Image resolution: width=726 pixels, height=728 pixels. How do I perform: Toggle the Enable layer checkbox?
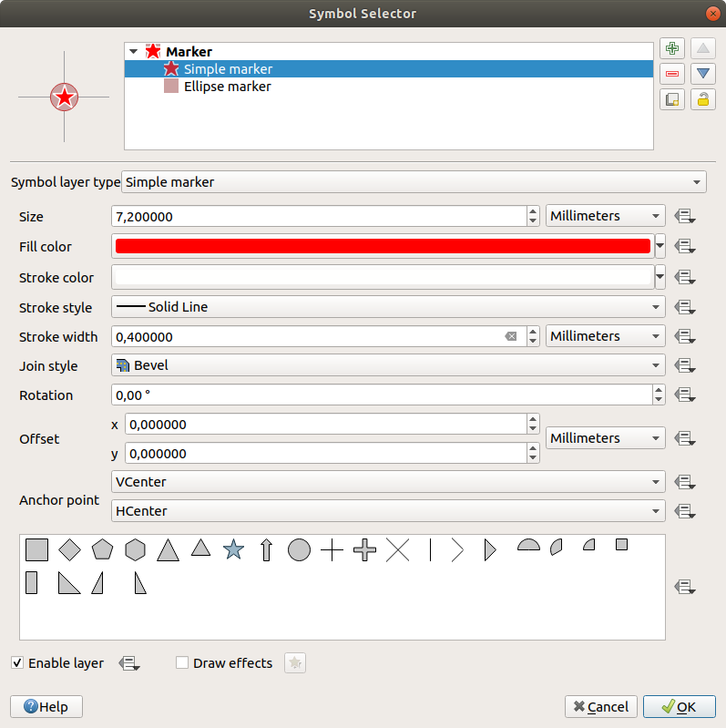tap(17, 663)
